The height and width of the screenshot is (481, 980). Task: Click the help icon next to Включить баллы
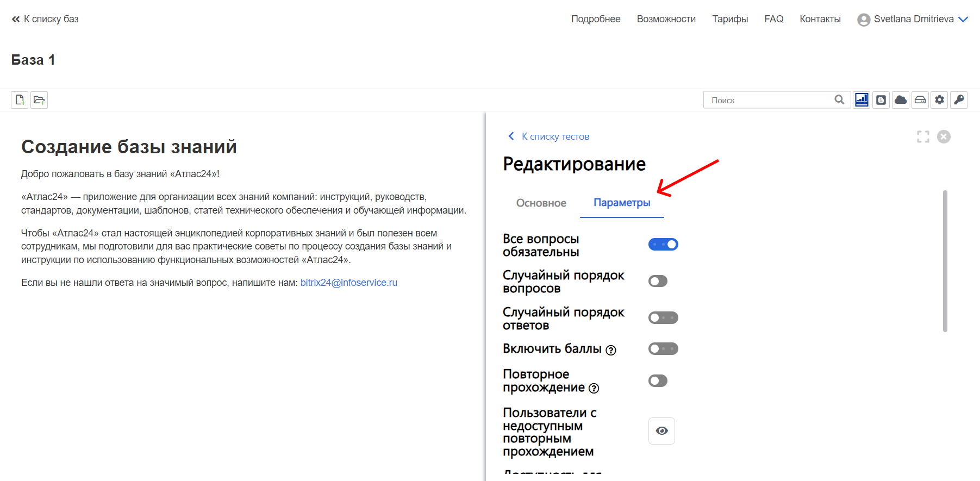[611, 350]
